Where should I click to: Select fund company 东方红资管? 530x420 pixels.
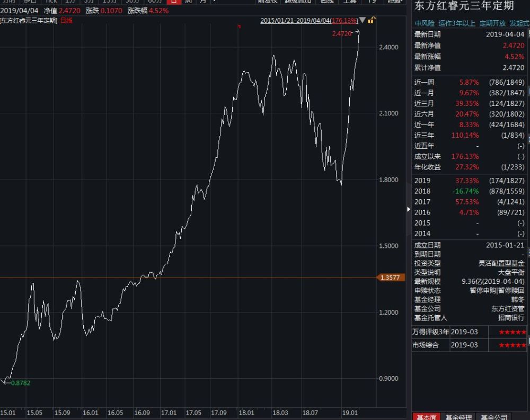508,309
